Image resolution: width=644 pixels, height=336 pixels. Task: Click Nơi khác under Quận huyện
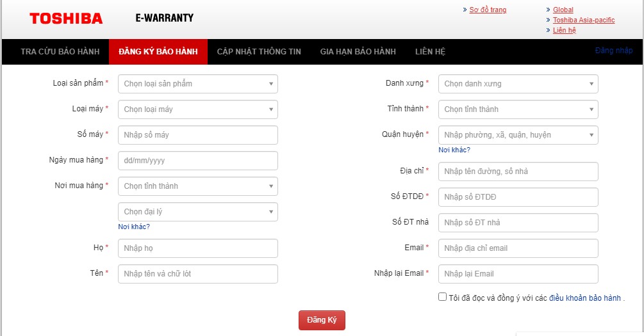click(x=454, y=150)
